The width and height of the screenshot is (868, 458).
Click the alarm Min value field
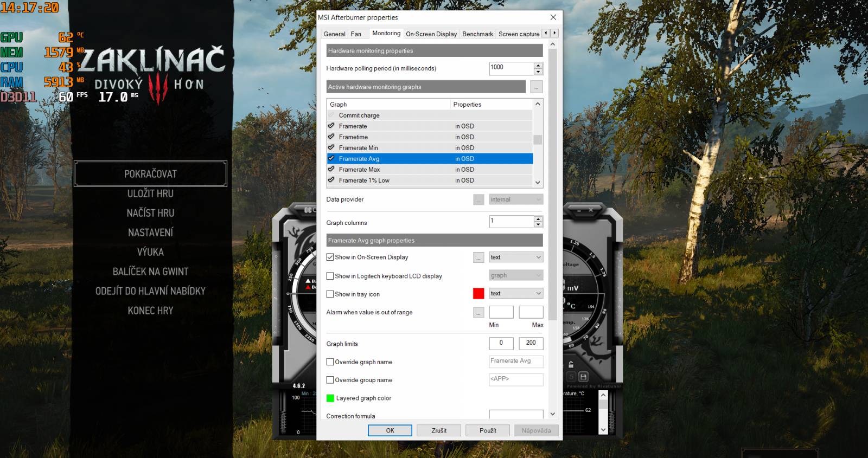501,312
